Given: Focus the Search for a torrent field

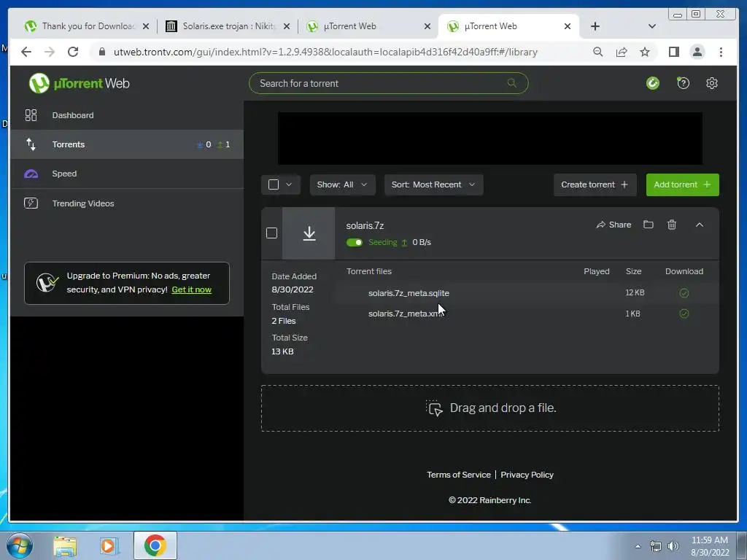Looking at the screenshot, I should coord(388,83).
